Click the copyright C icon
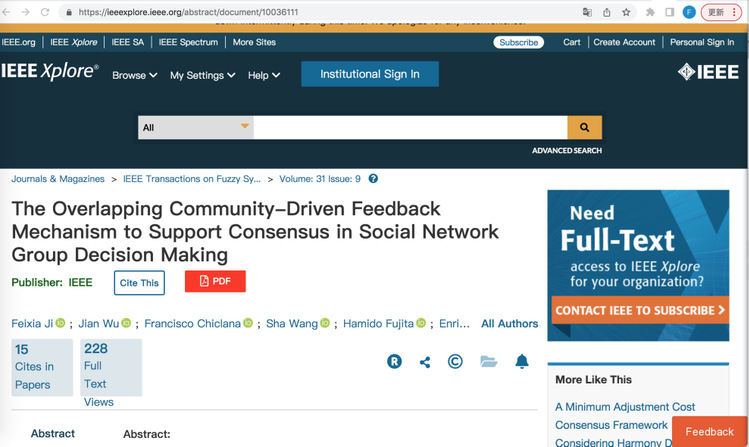Screen dimensions: 749x447 pyautogui.click(x=455, y=362)
